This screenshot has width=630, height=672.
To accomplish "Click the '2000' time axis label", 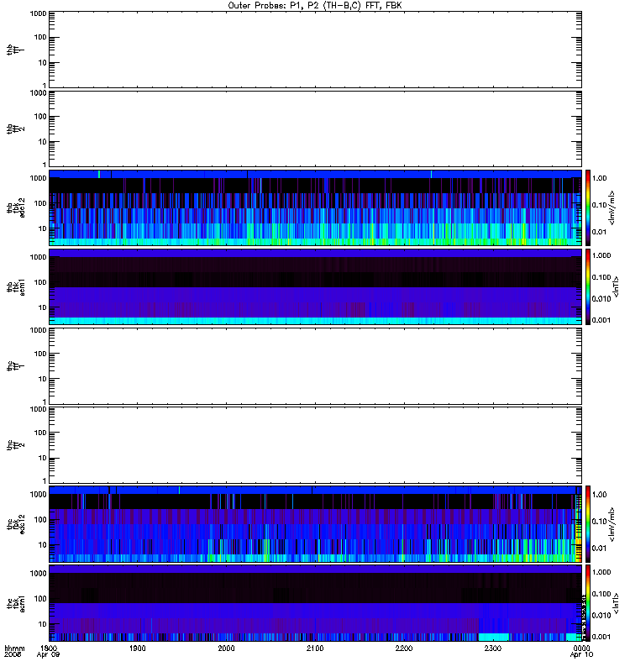I will 226,648.
